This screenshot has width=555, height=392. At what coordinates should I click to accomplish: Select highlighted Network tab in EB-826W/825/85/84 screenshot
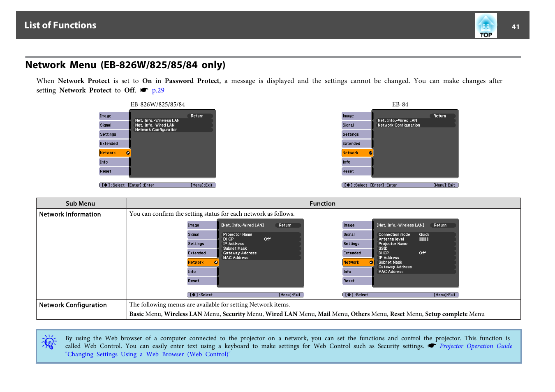[x=115, y=153]
